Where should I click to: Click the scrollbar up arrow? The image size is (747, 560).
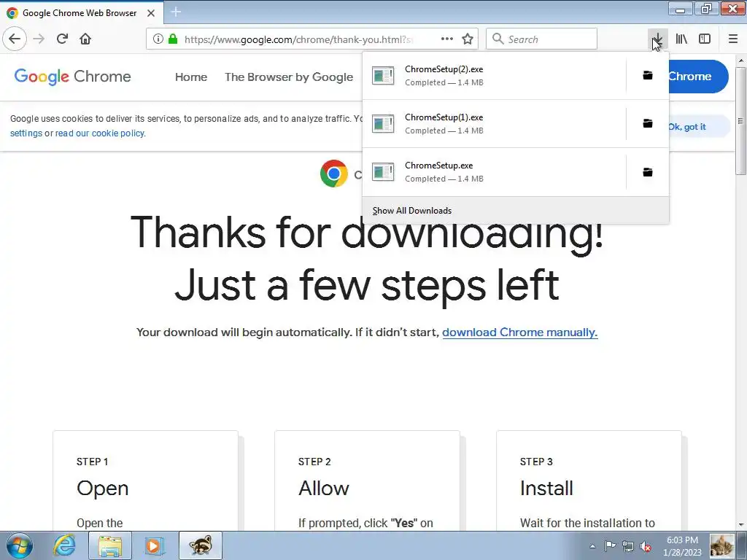pos(741,61)
